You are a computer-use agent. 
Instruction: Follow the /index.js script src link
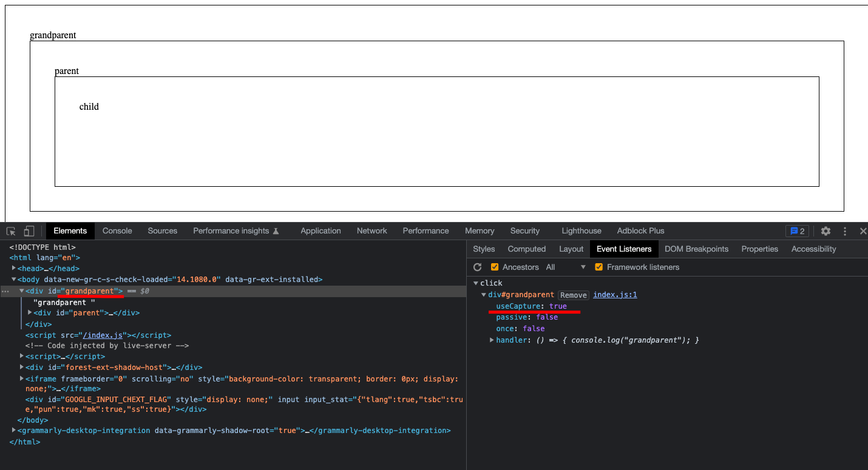click(x=102, y=335)
